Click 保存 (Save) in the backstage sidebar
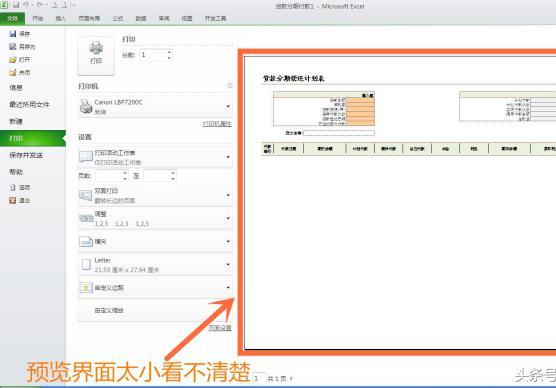Viewport: 556px width, 388px height. click(x=20, y=34)
